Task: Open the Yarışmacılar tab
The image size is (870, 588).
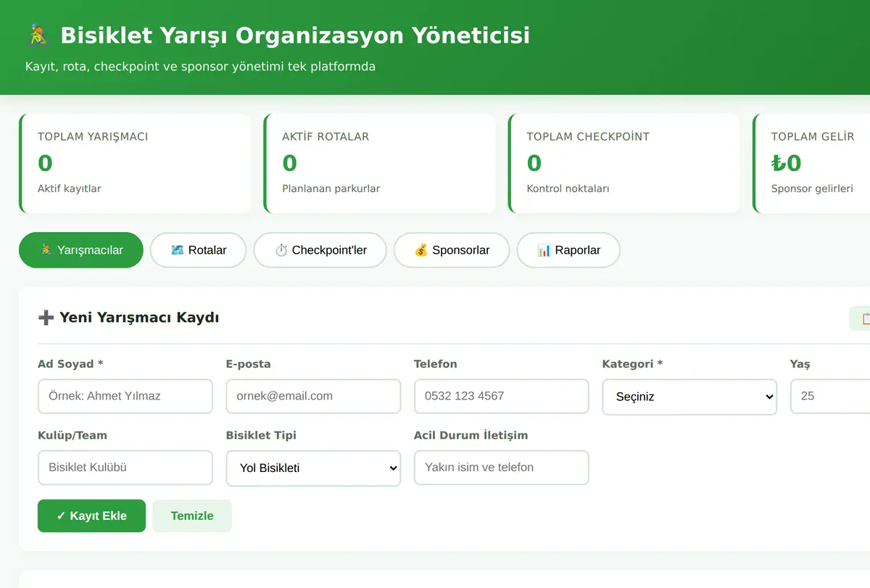Action: [81, 250]
